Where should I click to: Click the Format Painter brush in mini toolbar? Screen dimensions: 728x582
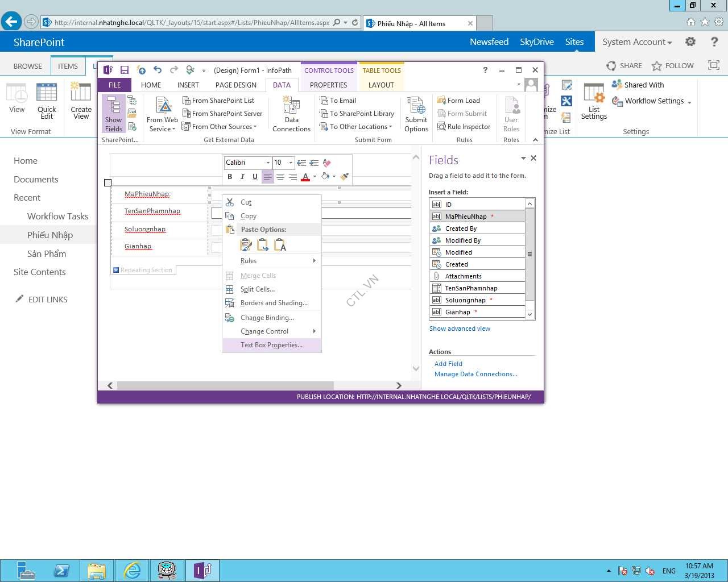tap(344, 177)
